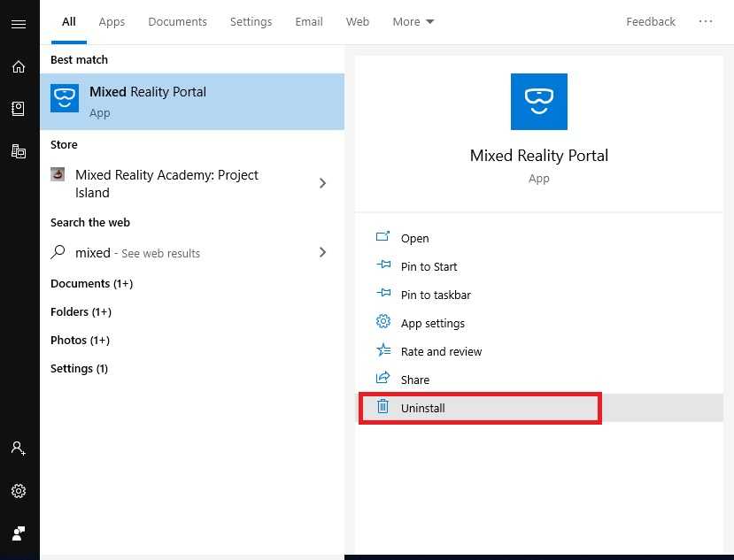Switch to the All tab
Screen dimensions: 734x560
69,21
